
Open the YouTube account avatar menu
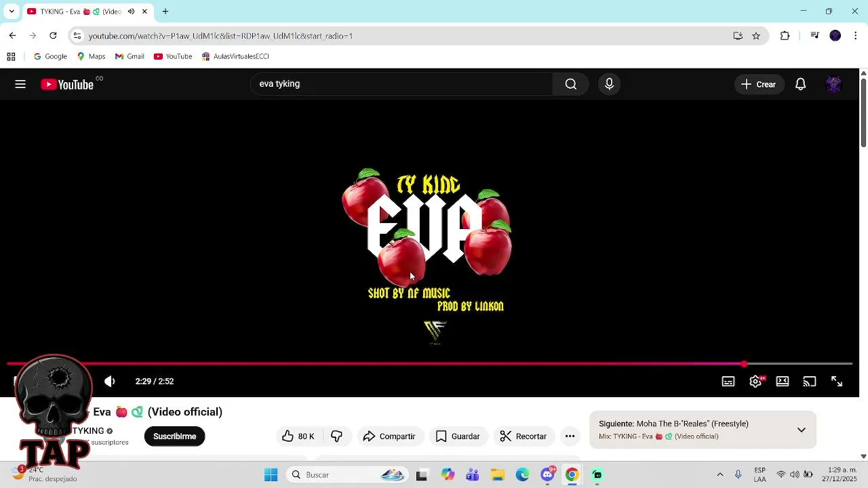tap(833, 84)
